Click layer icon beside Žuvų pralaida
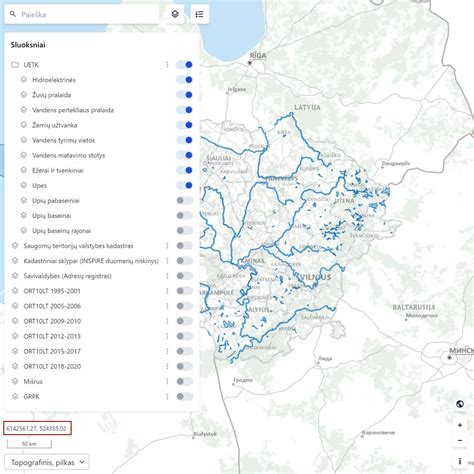The width and height of the screenshot is (474, 474). (24, 95)
